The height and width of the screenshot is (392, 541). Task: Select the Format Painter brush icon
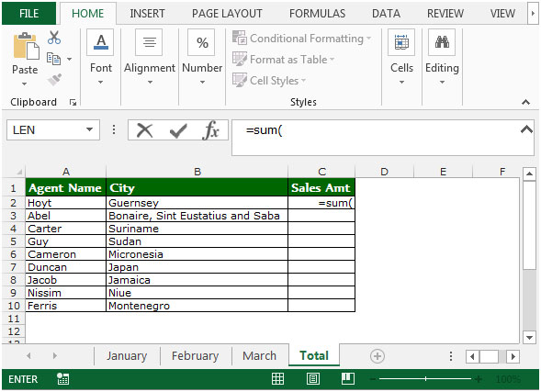click(x=54, y=80)
